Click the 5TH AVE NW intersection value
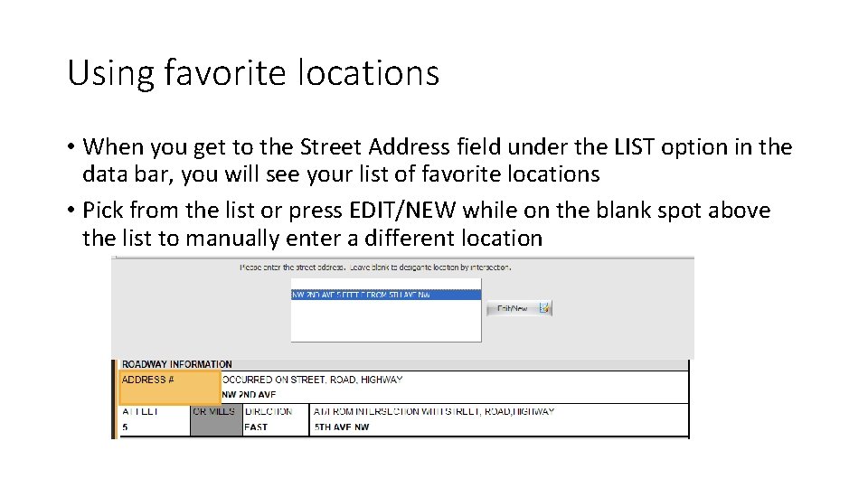The width and height of the screenshot is (868, 488). point(342,427)
